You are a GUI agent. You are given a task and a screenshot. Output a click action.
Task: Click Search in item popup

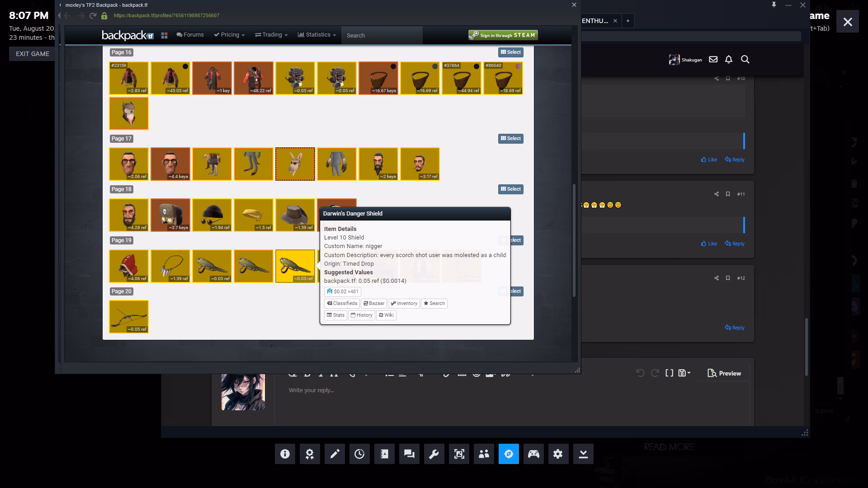434,303
